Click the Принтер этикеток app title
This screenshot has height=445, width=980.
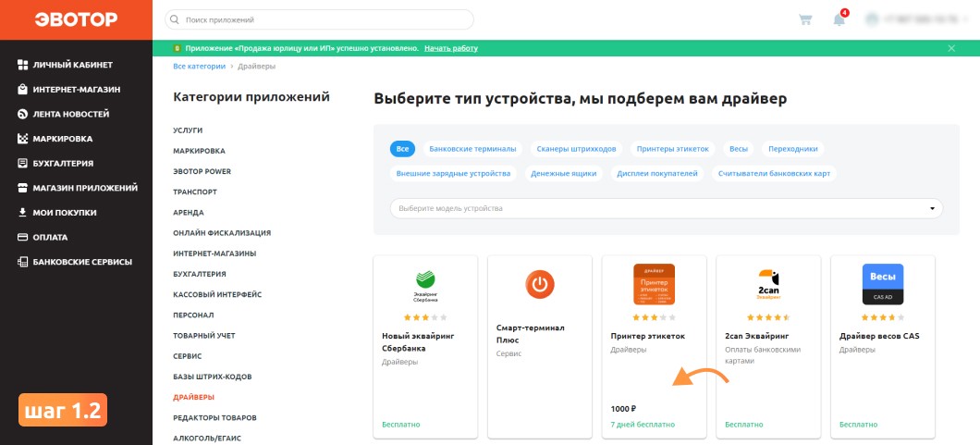tap(647, 336)
